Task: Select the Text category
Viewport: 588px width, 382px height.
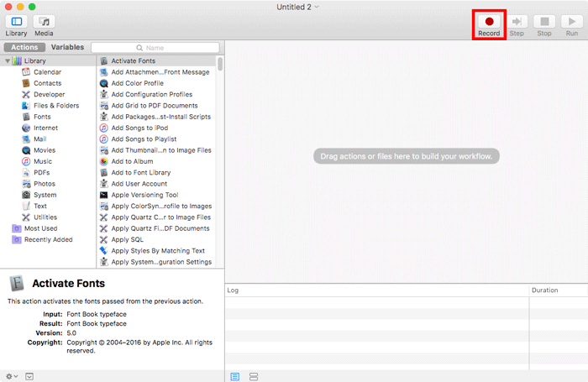Action: coord(40,207)
